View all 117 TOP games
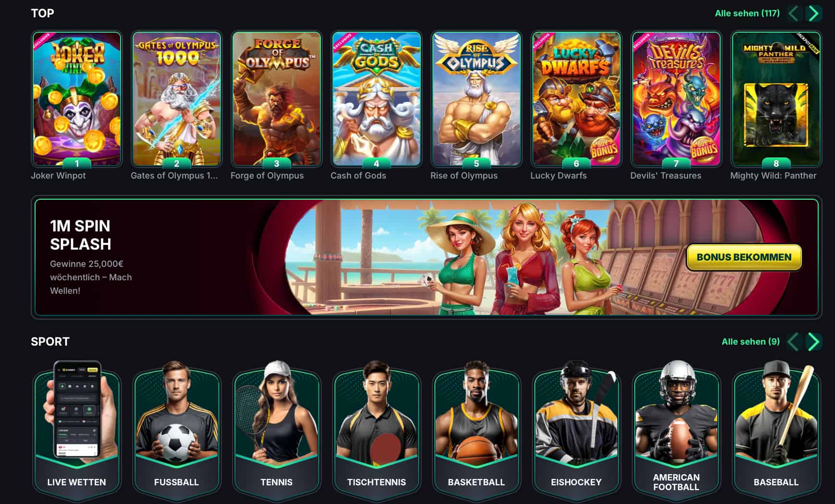Screen dimensions: 835x504 (747, 13)
